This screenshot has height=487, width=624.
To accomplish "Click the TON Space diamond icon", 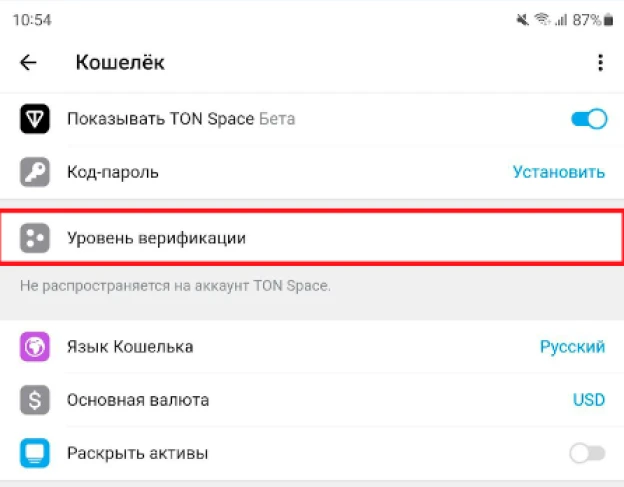I will [35, 119].
